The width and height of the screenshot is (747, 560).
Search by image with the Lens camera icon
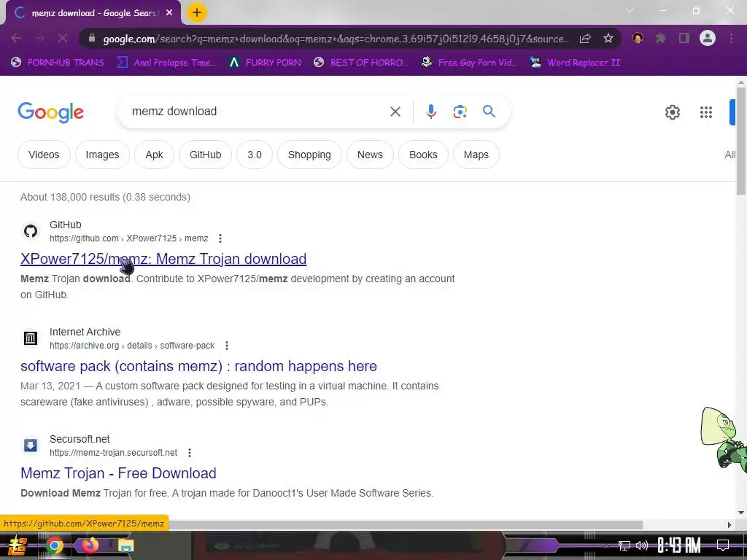pyautogui.click(x=460, y=112)
